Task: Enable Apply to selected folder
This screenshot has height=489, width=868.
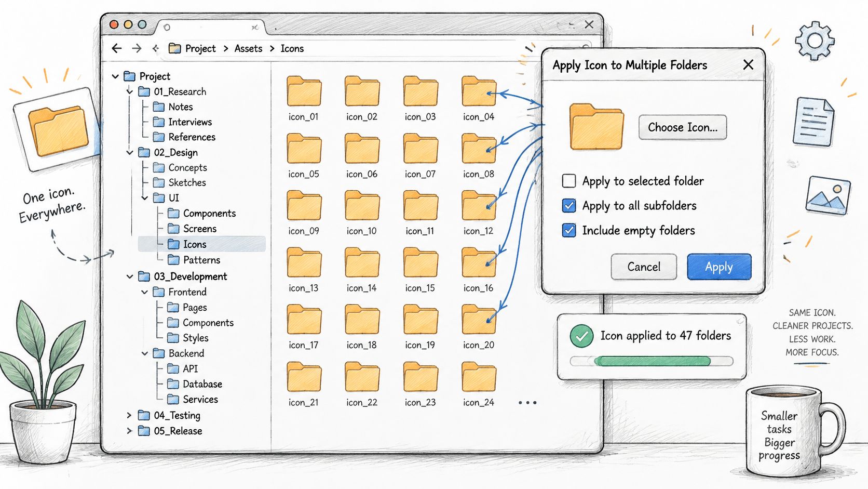Action: click(x=569, y=181)
